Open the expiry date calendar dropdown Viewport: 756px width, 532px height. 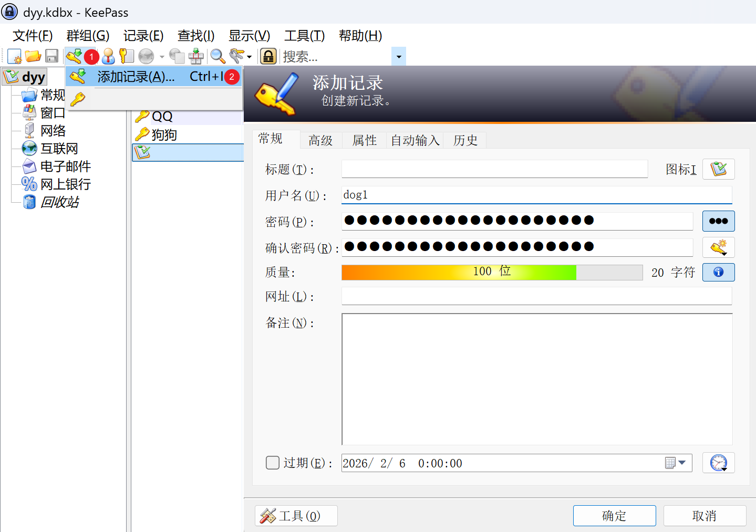click(x=676, y=463)
